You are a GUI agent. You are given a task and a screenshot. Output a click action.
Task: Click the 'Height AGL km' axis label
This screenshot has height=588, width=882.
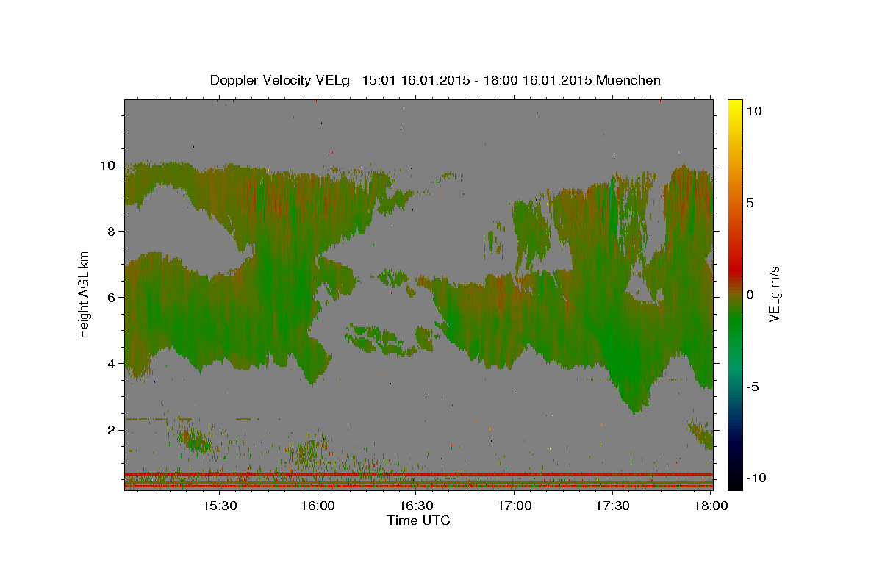coord(85,295)
